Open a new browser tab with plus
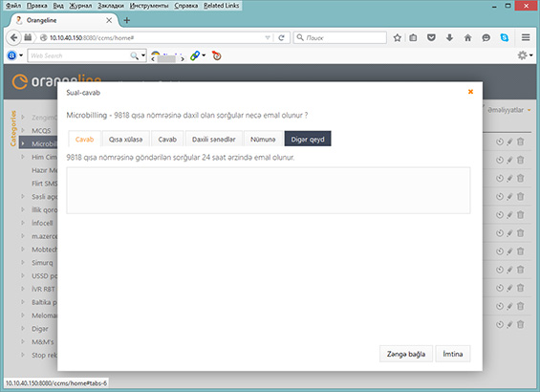This screenshot has width=540, height=392. (127, 20)
